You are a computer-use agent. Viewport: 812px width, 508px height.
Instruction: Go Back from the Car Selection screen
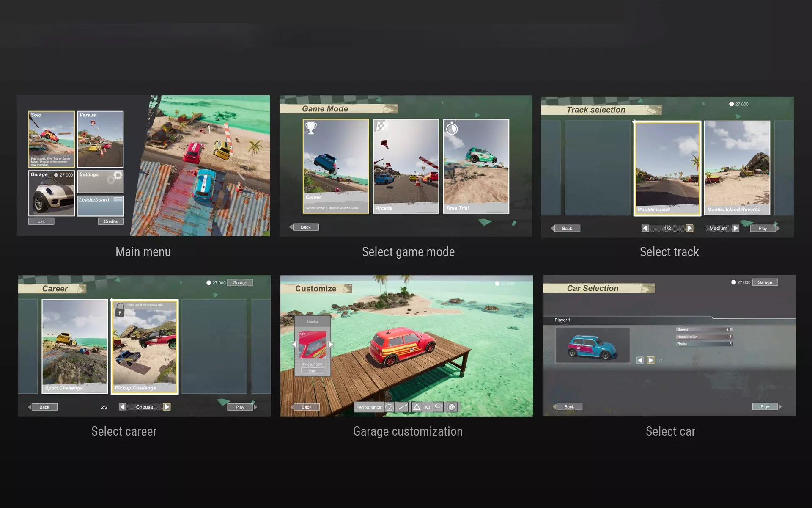569,406
